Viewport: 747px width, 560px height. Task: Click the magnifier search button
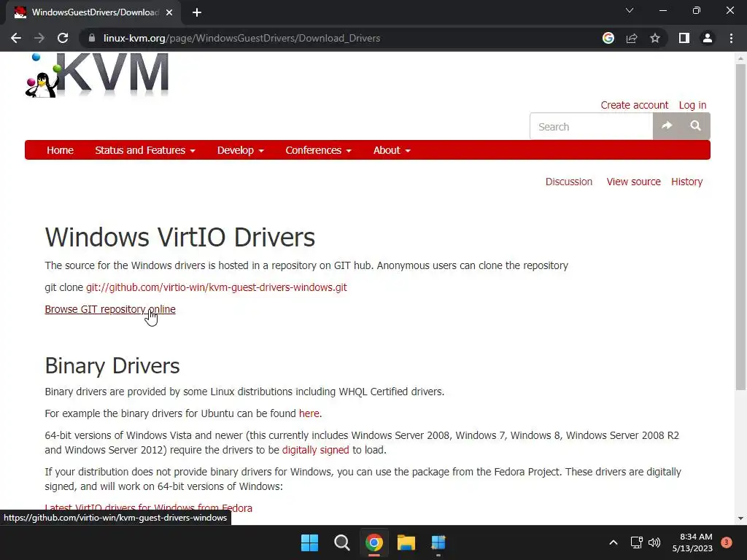coord(695,125)
